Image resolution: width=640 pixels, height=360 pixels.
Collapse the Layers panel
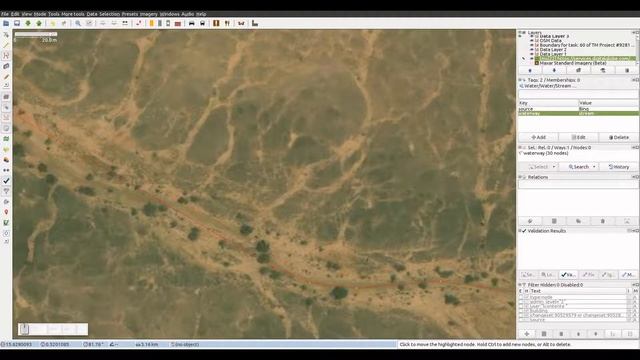[521, 32]
